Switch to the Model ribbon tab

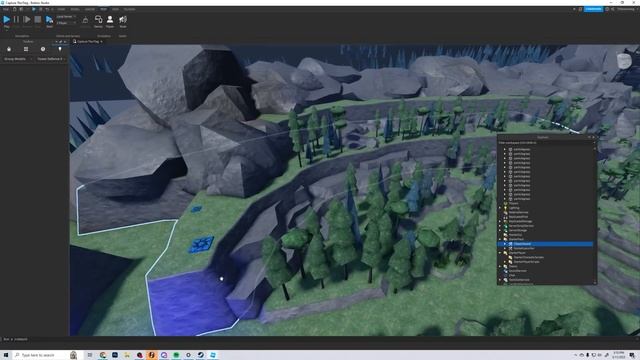(75, 9)
